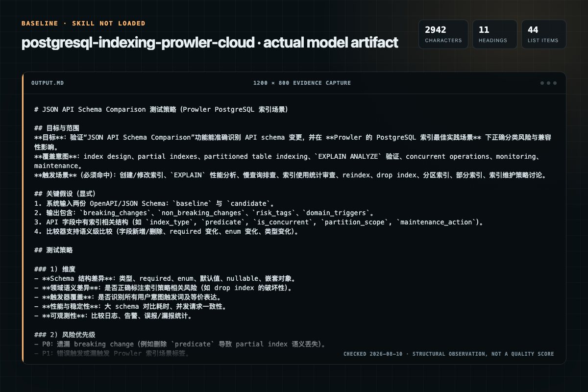The height and width of the screenshot is (392, 588).
Task: Click the '# JSON API Schema Comparison 测试策略' heading
Action: point(161,109)
